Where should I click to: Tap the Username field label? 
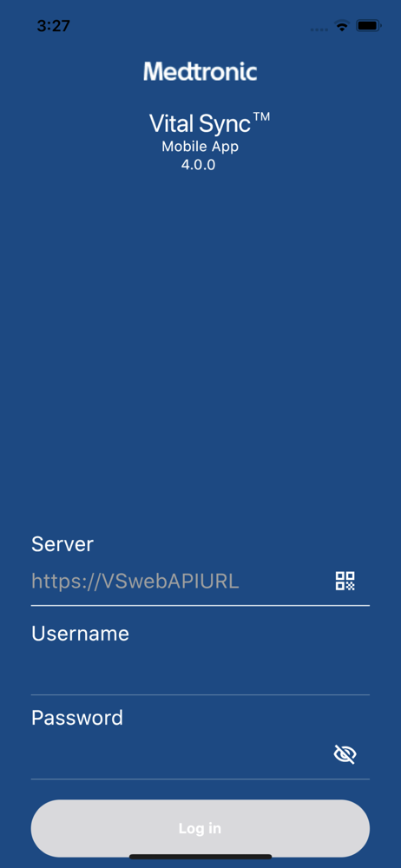click(x=80, y=634)
